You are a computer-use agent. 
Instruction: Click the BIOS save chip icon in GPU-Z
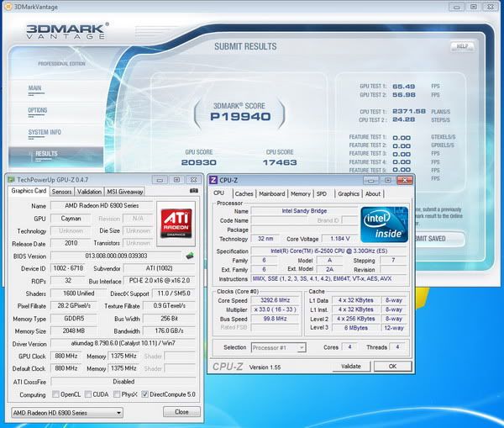click(190, 256)
